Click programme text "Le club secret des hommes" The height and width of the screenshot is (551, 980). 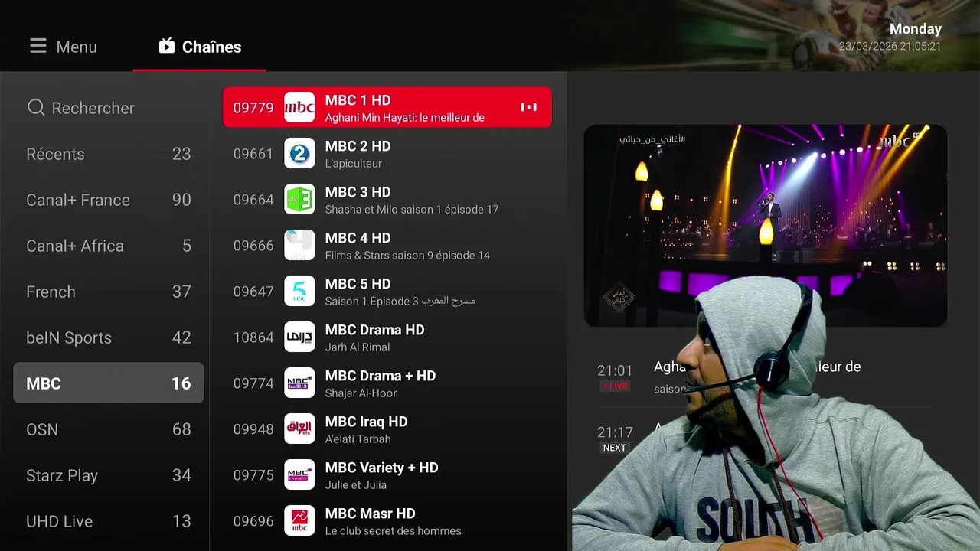[x=393, y=531]
